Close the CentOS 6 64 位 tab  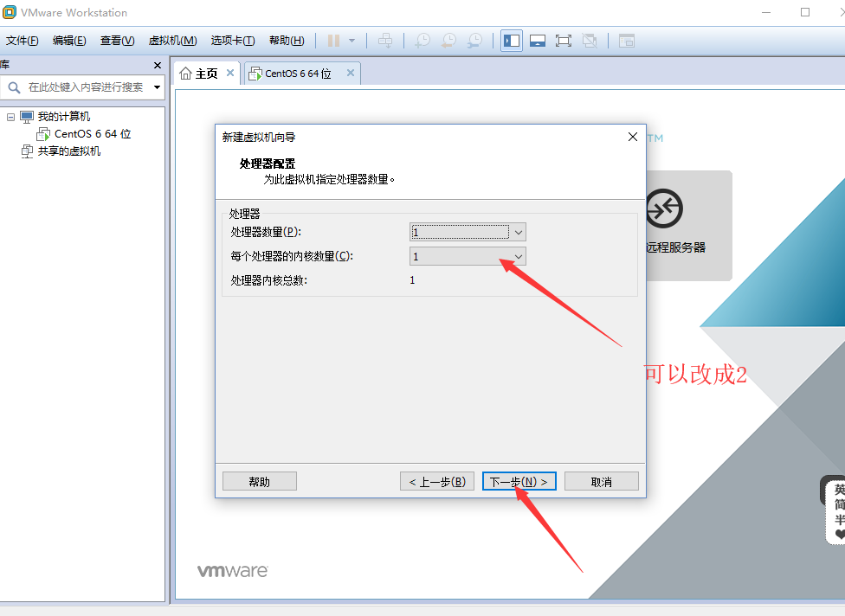[x=351, y=73]
